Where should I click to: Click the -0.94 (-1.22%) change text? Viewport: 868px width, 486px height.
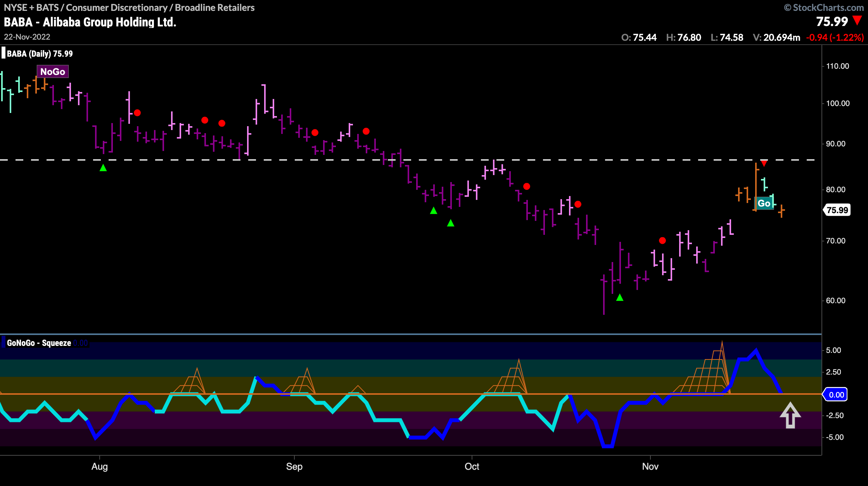coord(835,38)
